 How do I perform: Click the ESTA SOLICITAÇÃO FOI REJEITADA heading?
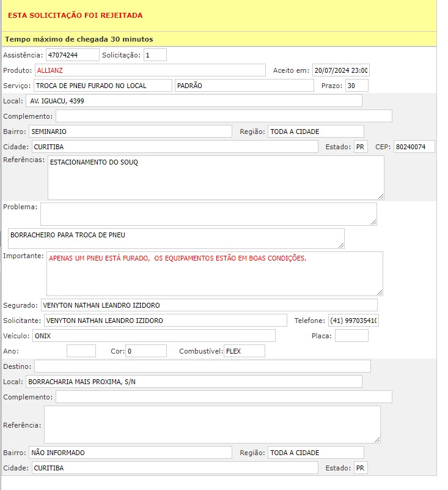pos(75,15)
